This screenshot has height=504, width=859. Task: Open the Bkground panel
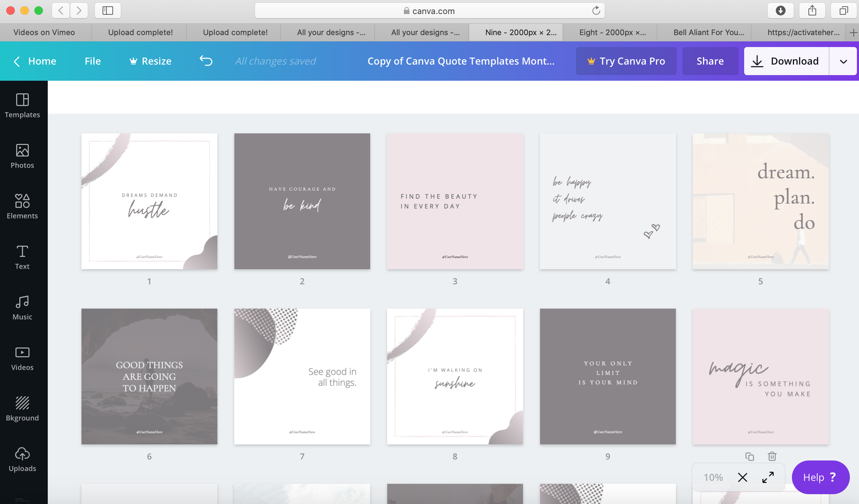(22, 409)
